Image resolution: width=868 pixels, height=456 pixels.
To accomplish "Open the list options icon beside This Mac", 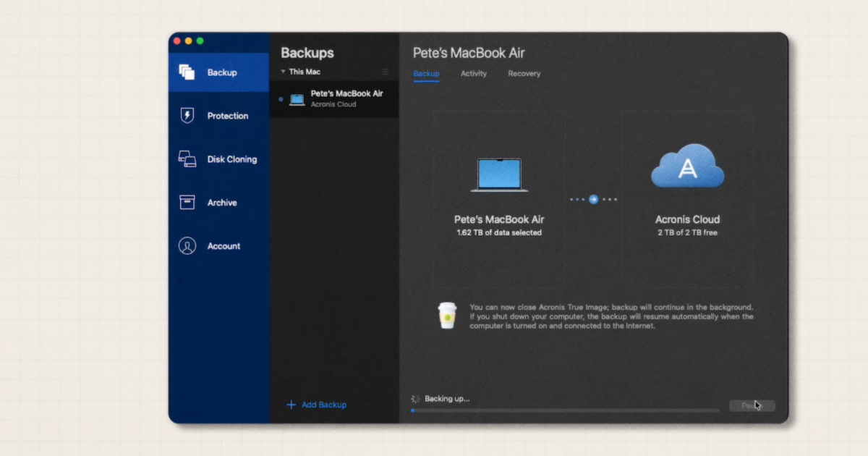I will click(386, 72).
